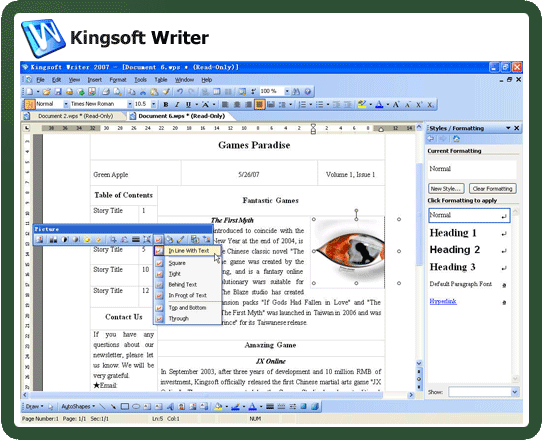Open the font name dropdown

pyautogui.click(x=130, y=104)
